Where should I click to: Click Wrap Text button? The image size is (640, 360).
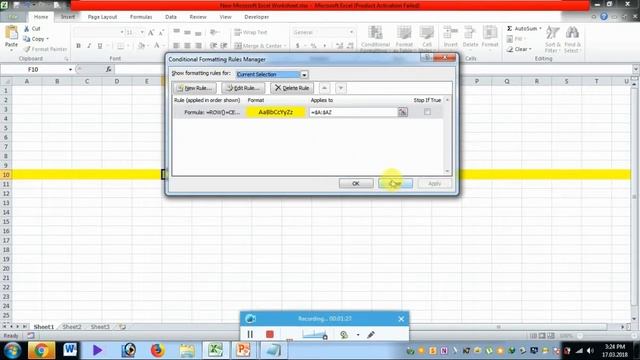point(251,32)
